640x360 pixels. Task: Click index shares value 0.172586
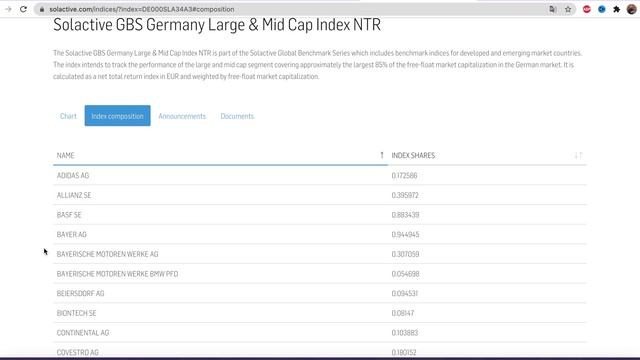click(404, 176)
